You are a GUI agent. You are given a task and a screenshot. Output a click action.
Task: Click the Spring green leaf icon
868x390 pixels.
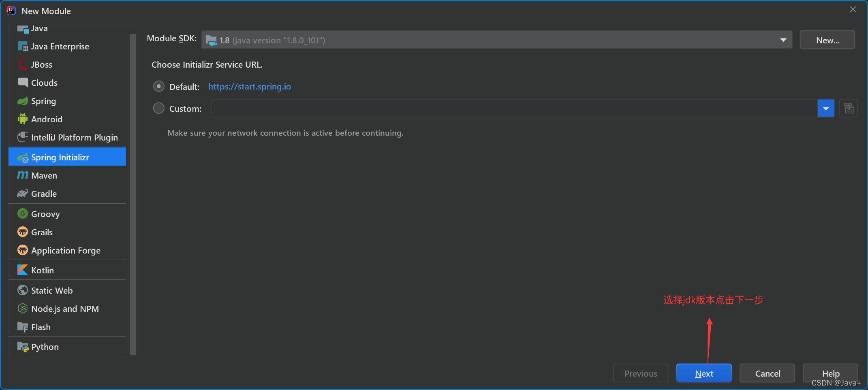coord(23,101)
